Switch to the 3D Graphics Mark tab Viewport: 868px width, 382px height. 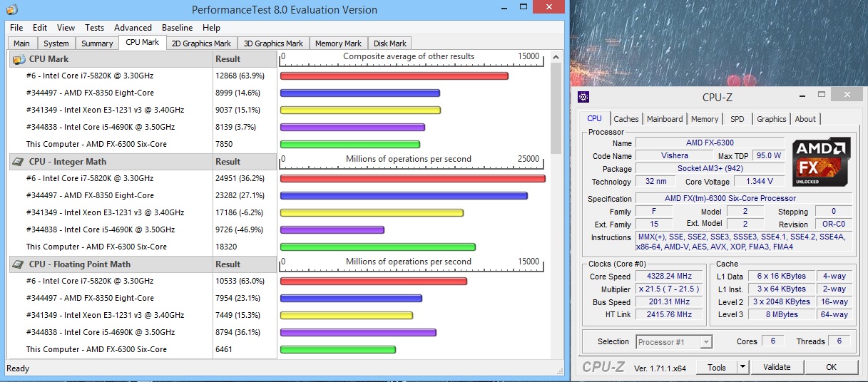(x=273, y=43)
